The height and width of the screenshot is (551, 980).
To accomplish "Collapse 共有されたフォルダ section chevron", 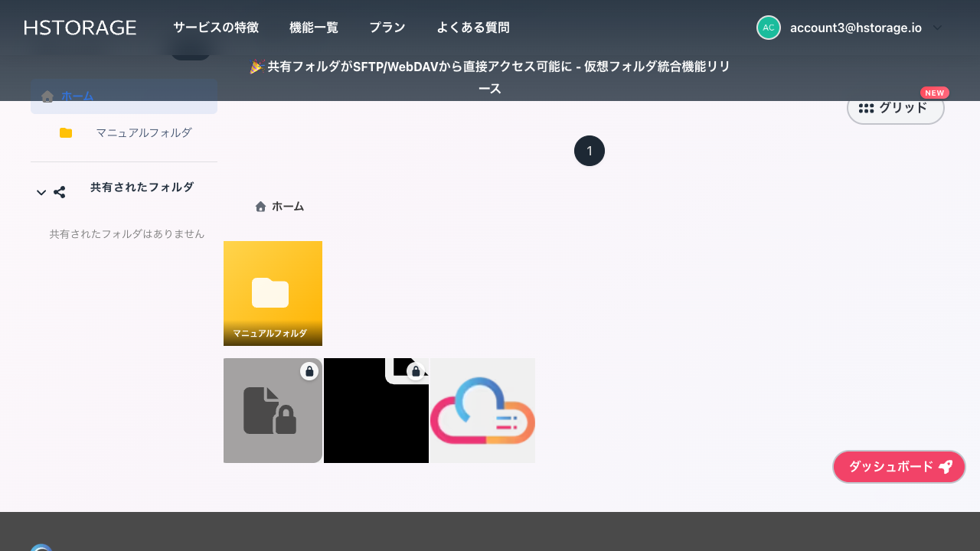I will (41, 192).
